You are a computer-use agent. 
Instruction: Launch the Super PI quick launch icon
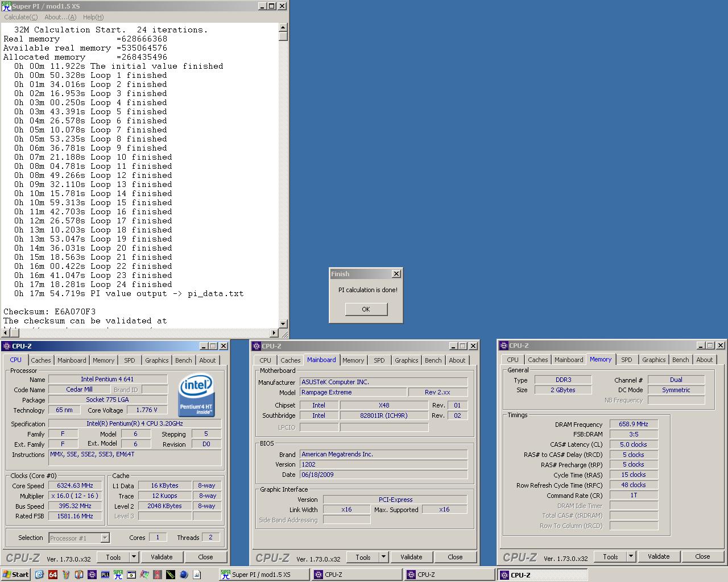pos(118,575)
